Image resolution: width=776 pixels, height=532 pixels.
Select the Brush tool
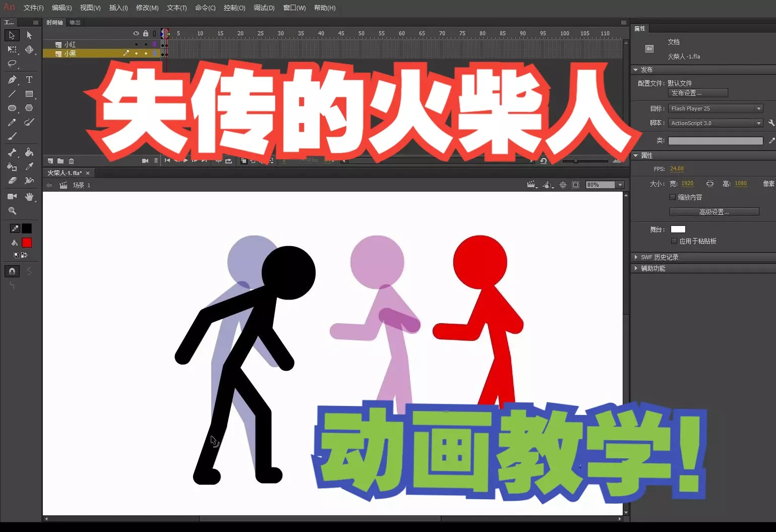(x=12, y=136)
